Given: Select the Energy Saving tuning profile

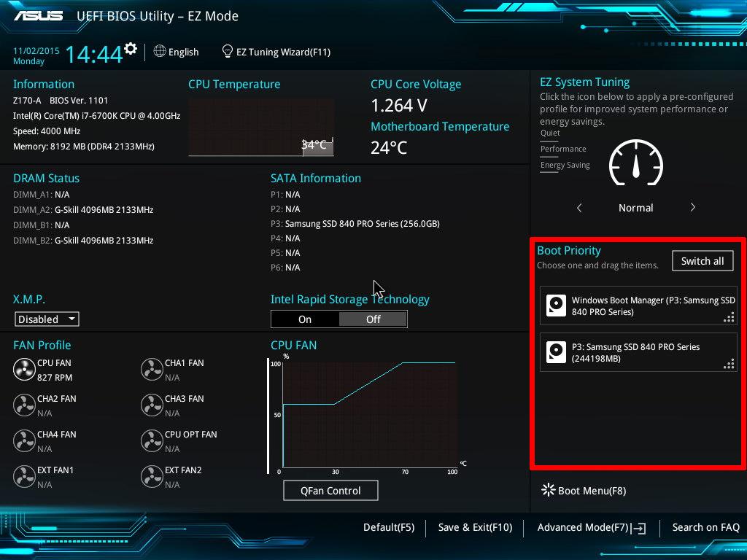Looking at the screenshot, I should click(565, 166).
